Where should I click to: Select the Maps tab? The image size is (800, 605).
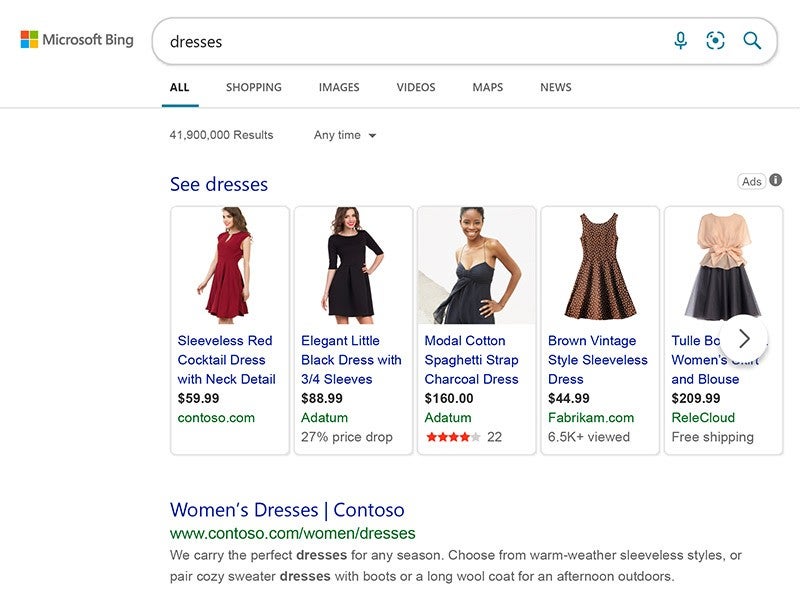point(488,87)
